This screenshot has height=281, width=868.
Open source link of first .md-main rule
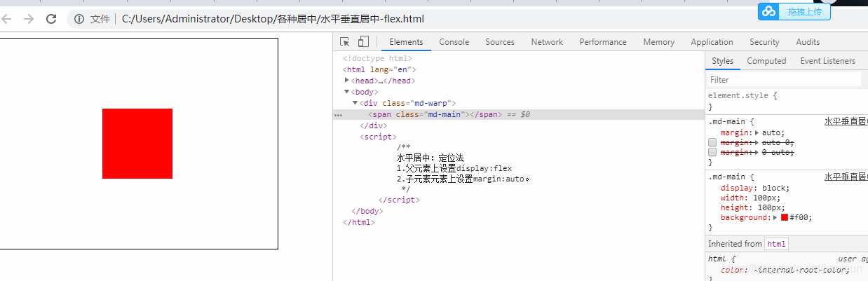point(846,121)
